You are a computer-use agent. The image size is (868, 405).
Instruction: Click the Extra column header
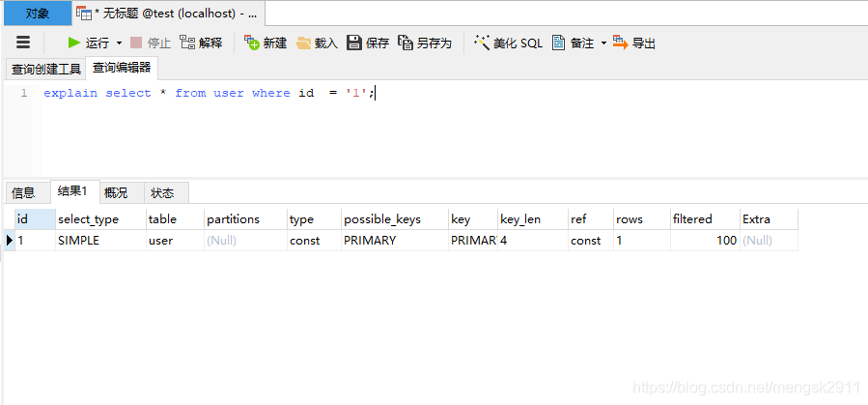[769, 219]
